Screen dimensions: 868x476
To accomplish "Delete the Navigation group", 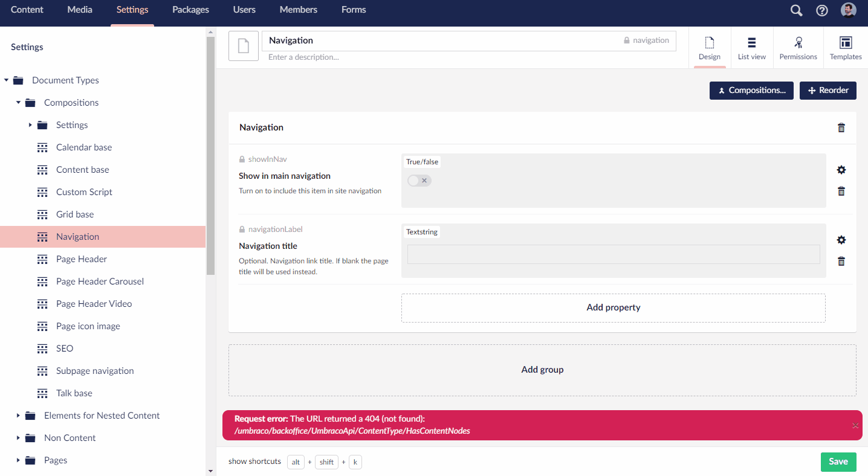I will coord(841,127).
